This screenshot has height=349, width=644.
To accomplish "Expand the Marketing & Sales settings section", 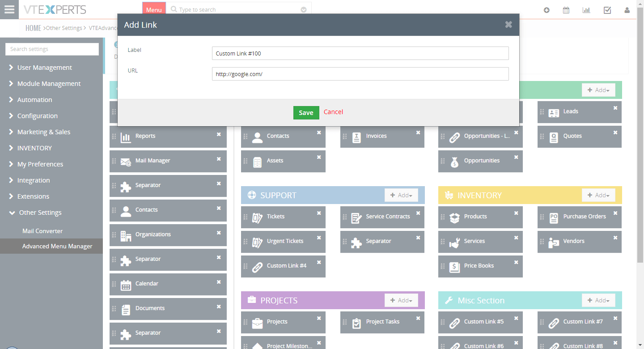I will coord(43,132).
